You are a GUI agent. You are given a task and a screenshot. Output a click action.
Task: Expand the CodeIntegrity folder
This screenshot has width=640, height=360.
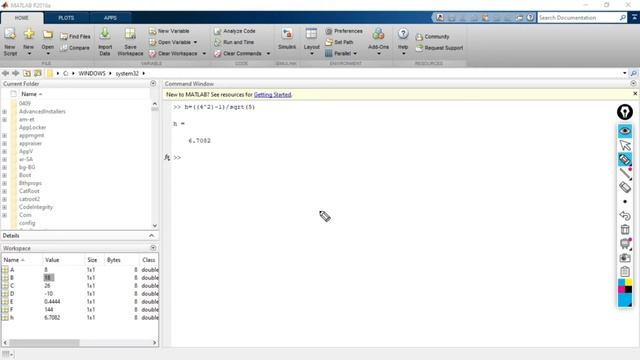tap(4, 207)
